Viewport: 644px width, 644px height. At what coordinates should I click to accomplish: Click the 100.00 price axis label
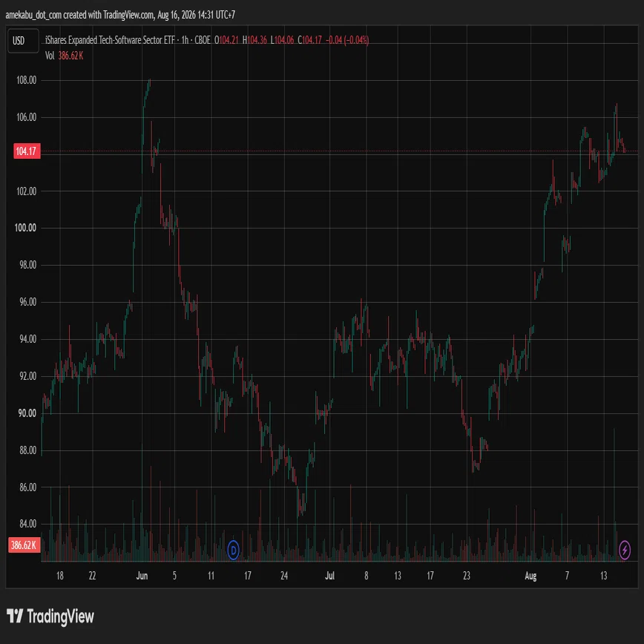[x=25, y=228]
